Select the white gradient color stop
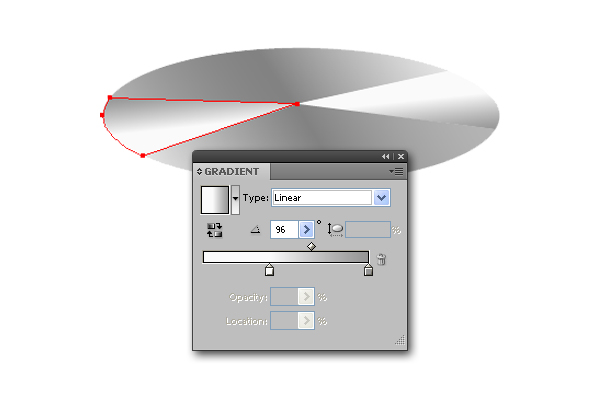Image resolution: width=600 pixels, height=400 pixels. tap(269, 270)
